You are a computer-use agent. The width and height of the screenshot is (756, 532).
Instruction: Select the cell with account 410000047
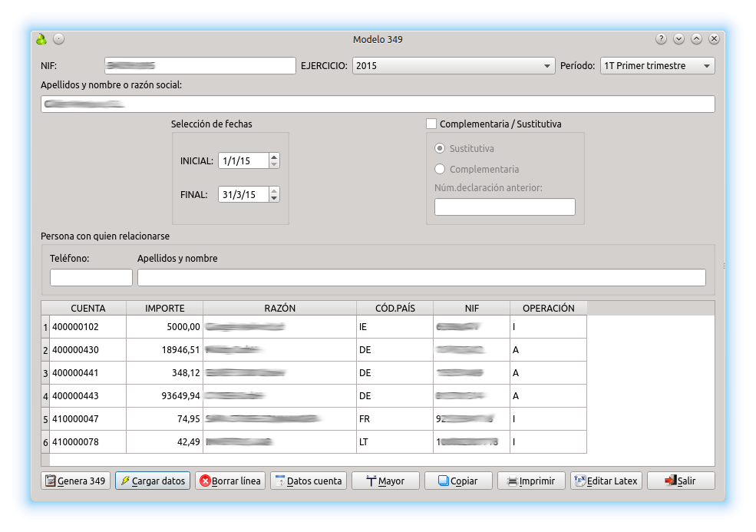(87, 418)
